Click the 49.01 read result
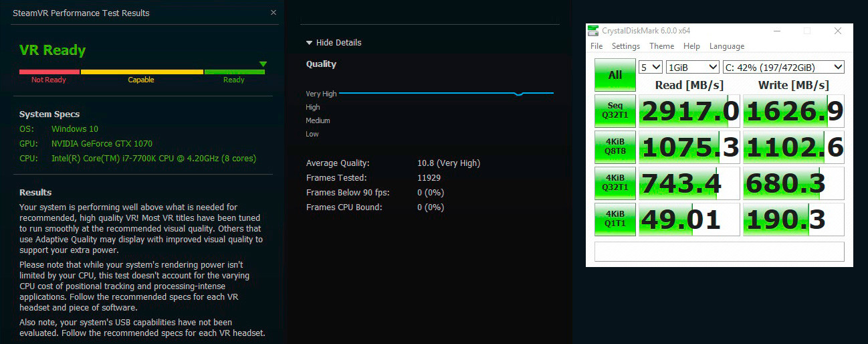Image resolution: width=868 pixels, height=344 pixels. tap(689, 220)
